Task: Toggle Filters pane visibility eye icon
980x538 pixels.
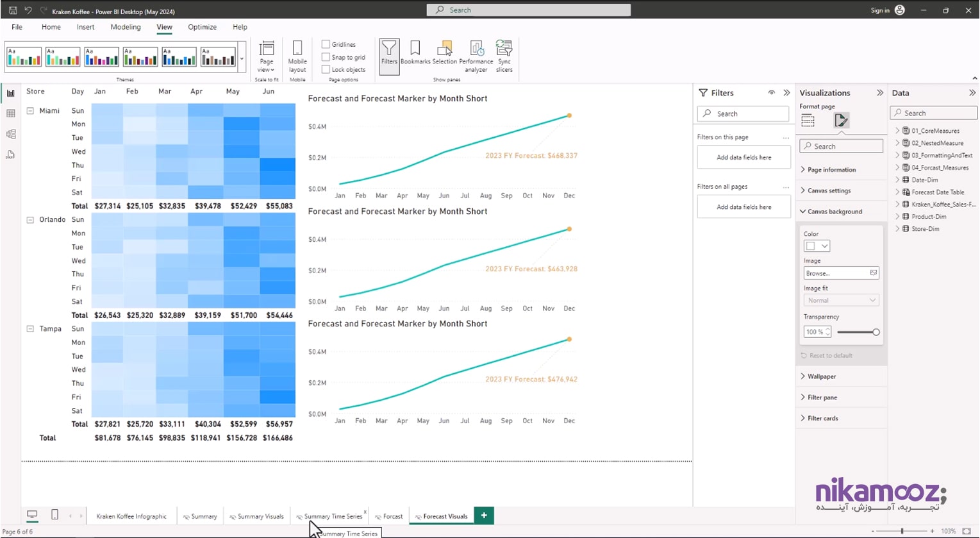Action: coord(772,93)
